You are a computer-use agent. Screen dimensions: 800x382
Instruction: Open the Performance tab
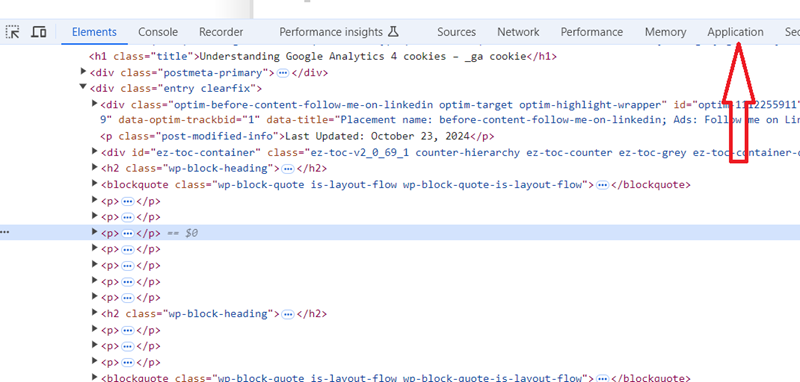click(592, 32)
